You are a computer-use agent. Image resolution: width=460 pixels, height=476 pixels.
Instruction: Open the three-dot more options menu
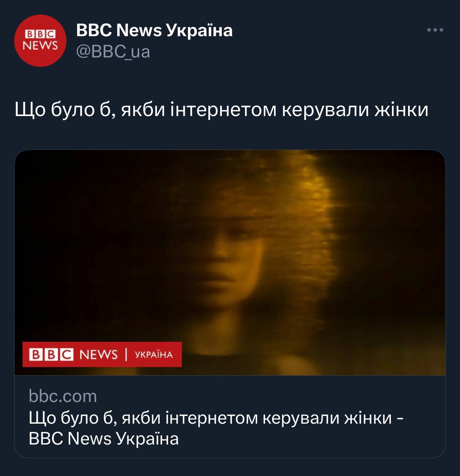pyautogui.click(x=435, y=30)
